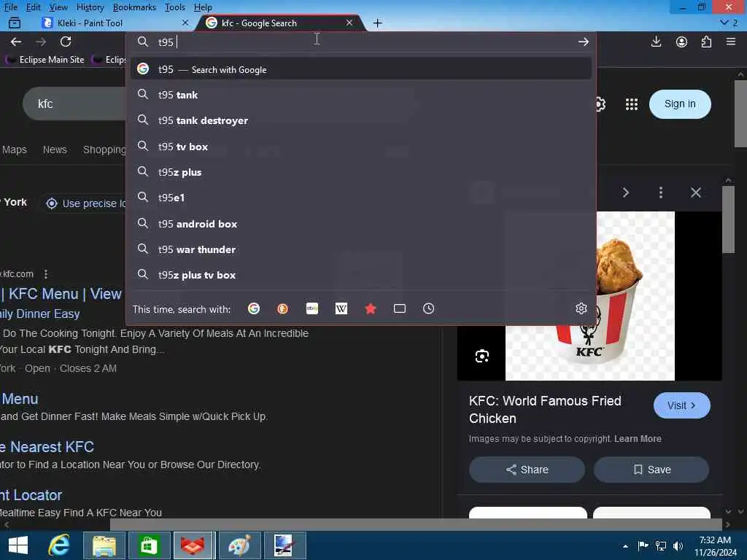Search this time with Google icon
The image size is (747, 560).
point(254,308)
